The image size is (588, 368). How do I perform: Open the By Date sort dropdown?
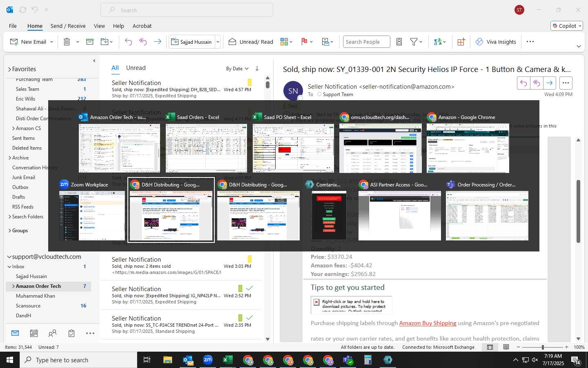click(x=237, y=69)
